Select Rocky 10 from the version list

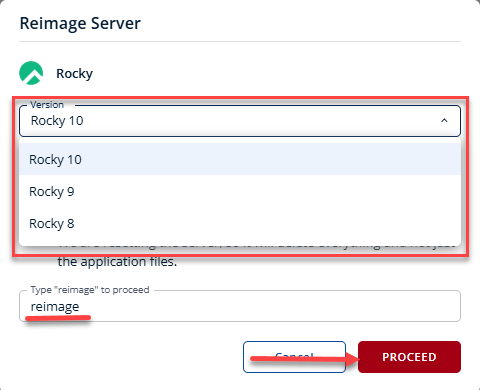[x=240, y=159]
